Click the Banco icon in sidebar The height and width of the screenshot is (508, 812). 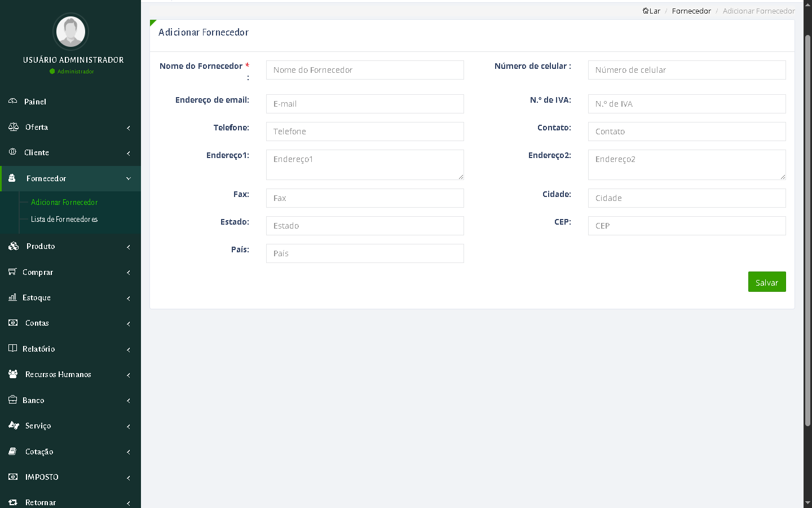click(x=12, y=400)
